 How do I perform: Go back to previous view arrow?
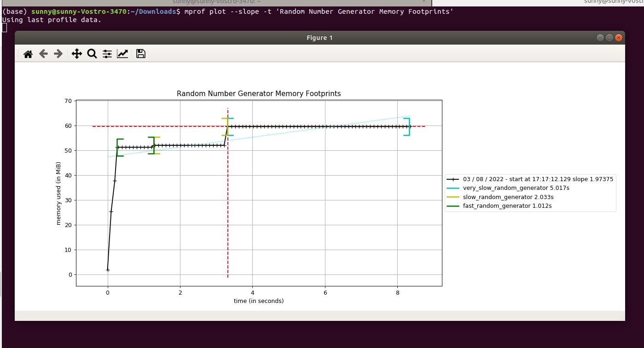pos(43,54)
